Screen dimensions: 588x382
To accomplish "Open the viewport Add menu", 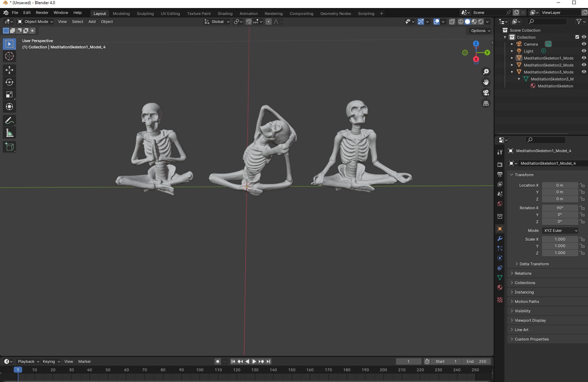I will click(x=92, y=22).
